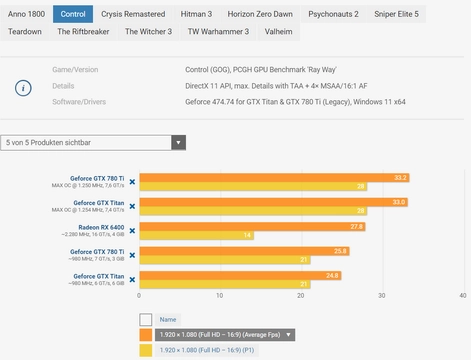Remove the Geforce GTX 780 Ti ~980 MHz row
The height and width of the screenshot is (360, 471).
(x=132, y=255)
